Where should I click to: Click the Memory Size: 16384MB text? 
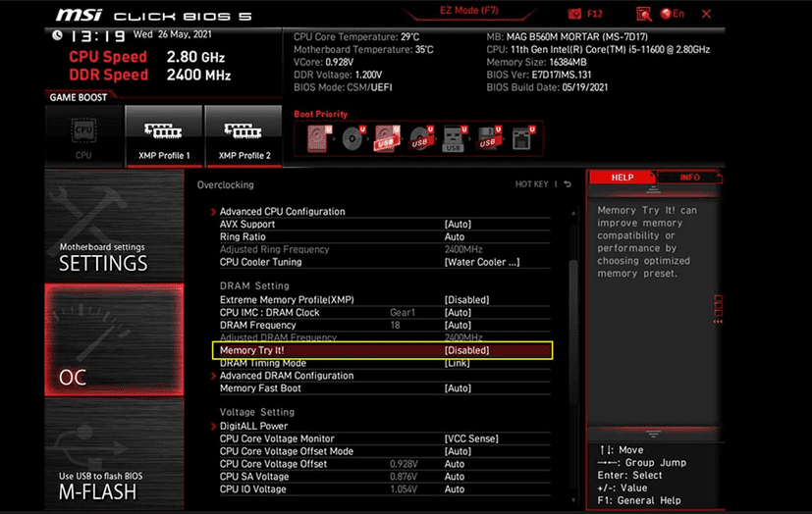click(x=536, y=62)
